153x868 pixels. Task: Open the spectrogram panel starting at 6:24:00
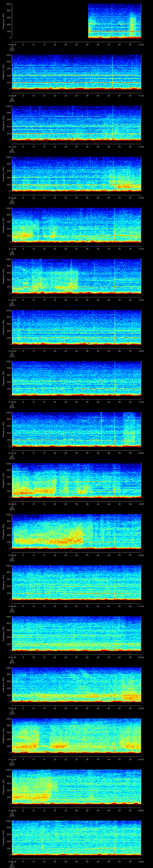tap(77, 786)
